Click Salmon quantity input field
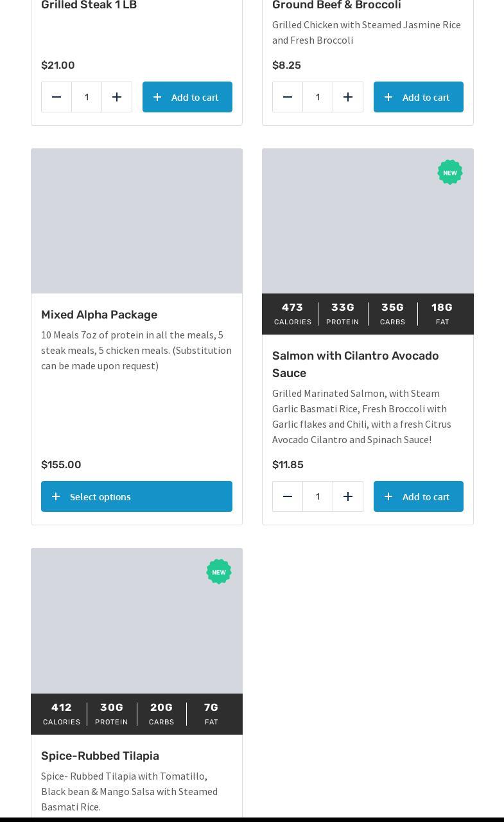Viewport: 504px width, 822px height. pos(318,496)
